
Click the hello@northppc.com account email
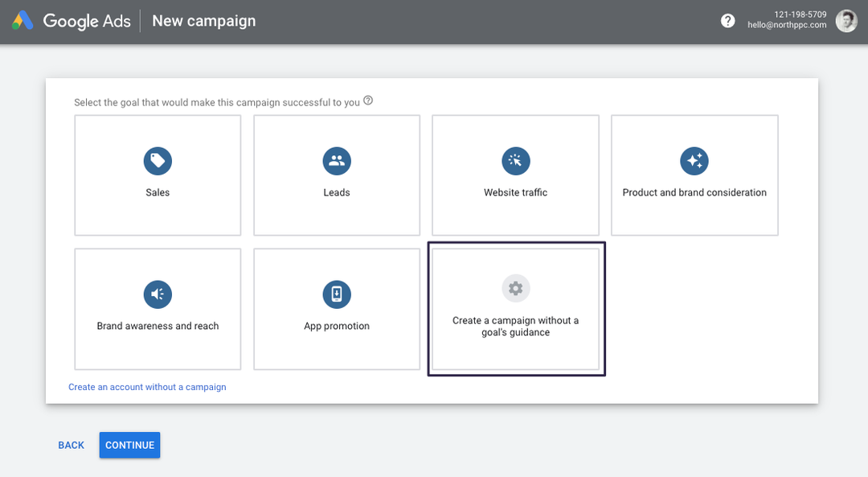pyautogui.click(x=786, y=26)
